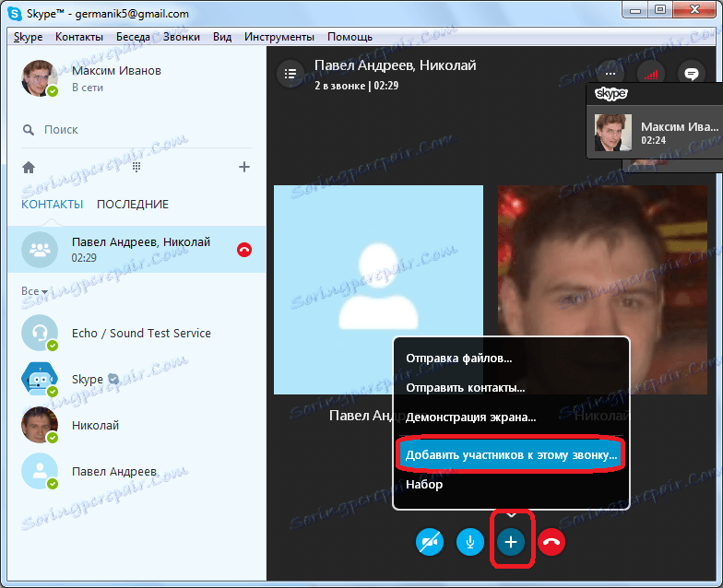
Task: Click the blue plus call options button
Action: [x=511, y=542]
